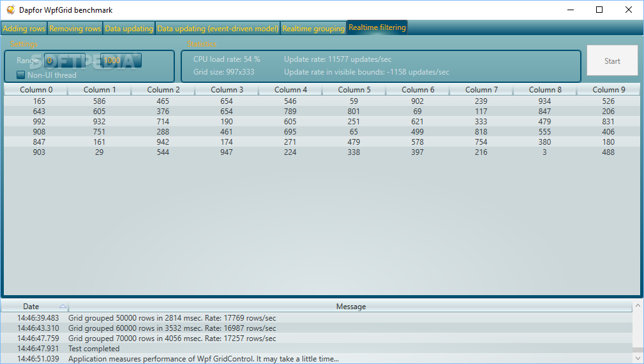
Task: Enable the Non-UI thread checkbox
Action: coord(20,75)
